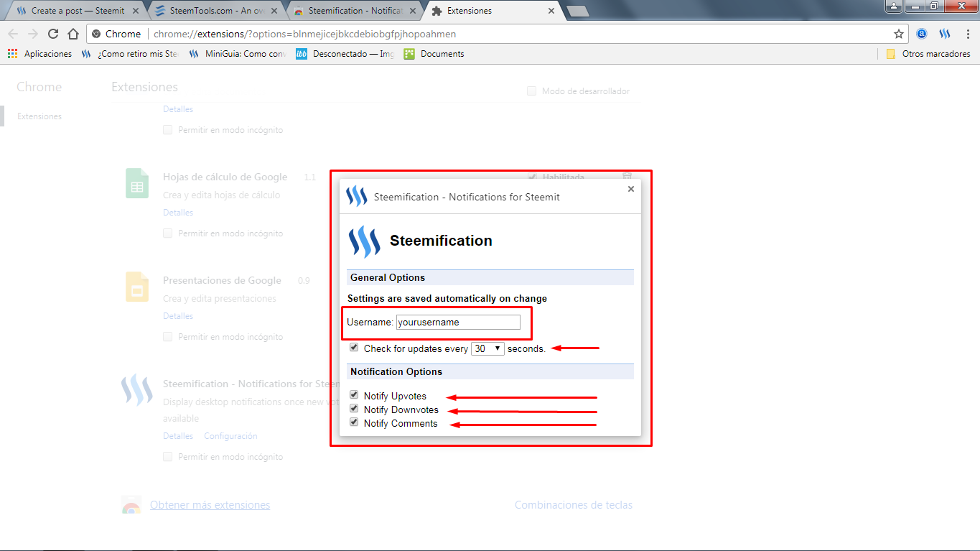Open the Documents bookmark
This screenshot has height=551, width=980.
pyautogui.click(x=434, y=54)
